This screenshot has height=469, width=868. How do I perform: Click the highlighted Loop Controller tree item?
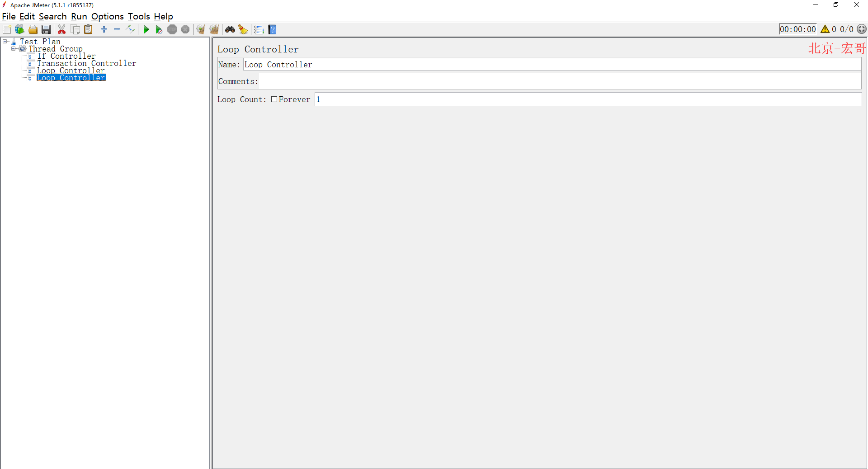point(71,78)
